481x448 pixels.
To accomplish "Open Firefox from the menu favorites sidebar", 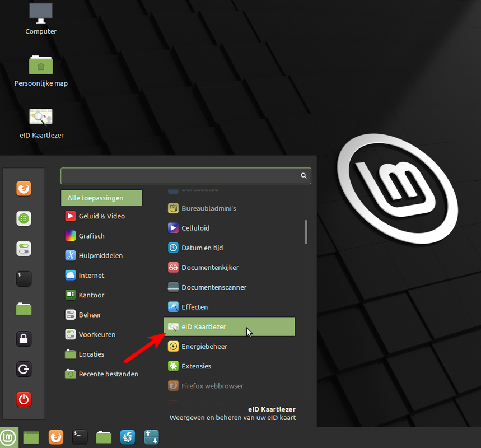I will click(24, 188).
